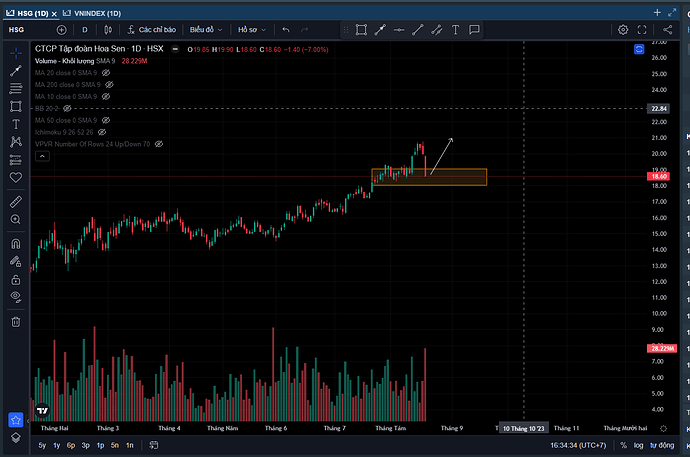Toggle log scale mode
Screen dimensions: 690x457
point(639,445)
